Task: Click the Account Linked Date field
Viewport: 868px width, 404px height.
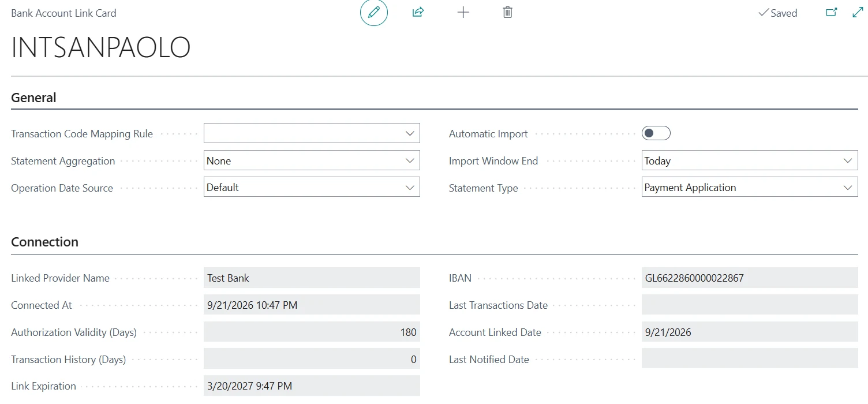Action: pyautogui.click(x=750, y=332)
